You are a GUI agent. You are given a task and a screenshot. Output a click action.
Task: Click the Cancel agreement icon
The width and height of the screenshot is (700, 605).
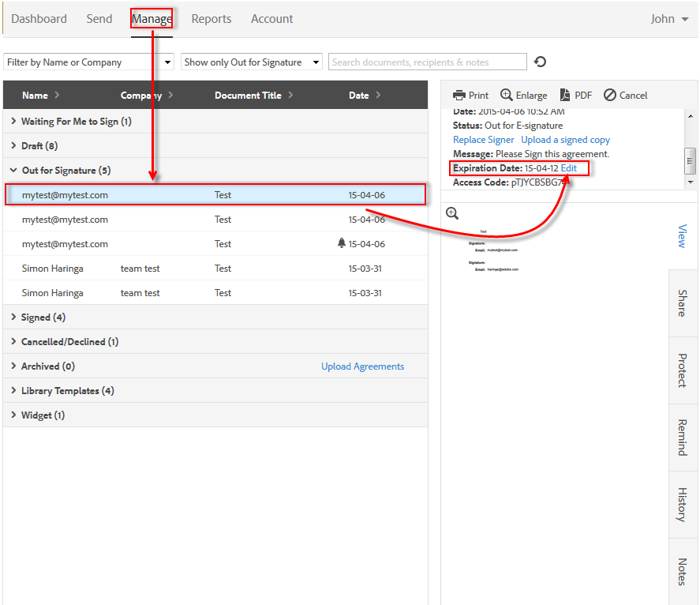610,96
